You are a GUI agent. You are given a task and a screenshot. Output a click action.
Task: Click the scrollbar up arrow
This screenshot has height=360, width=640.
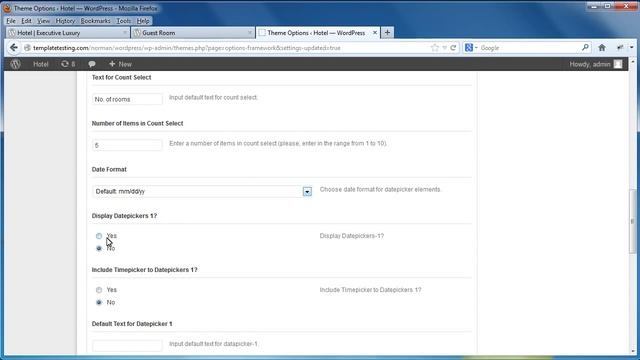coord(633,62)
